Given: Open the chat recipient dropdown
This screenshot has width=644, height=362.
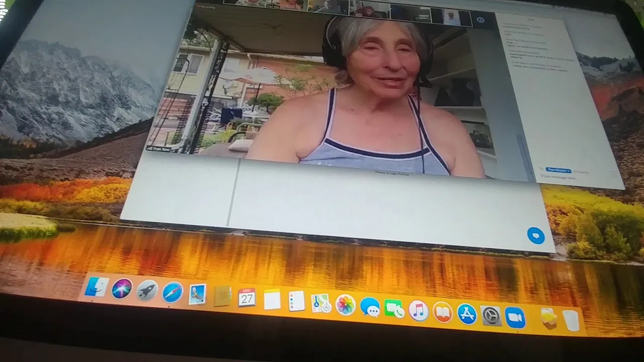Looking at the screenshot, I should click(558, 170).
